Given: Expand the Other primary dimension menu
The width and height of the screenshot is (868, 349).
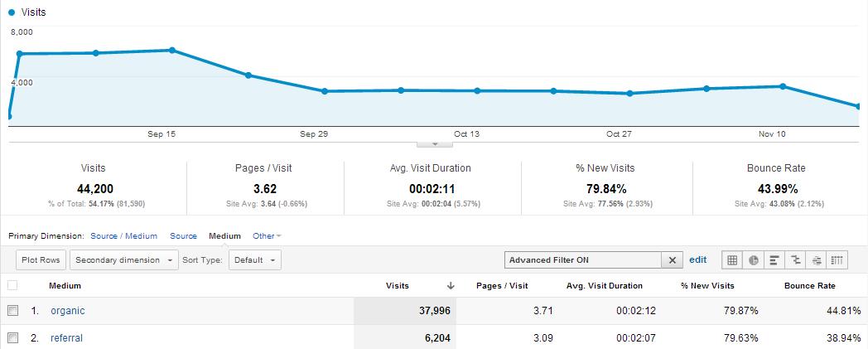Looking at the screenshot, I should [267, 236].
